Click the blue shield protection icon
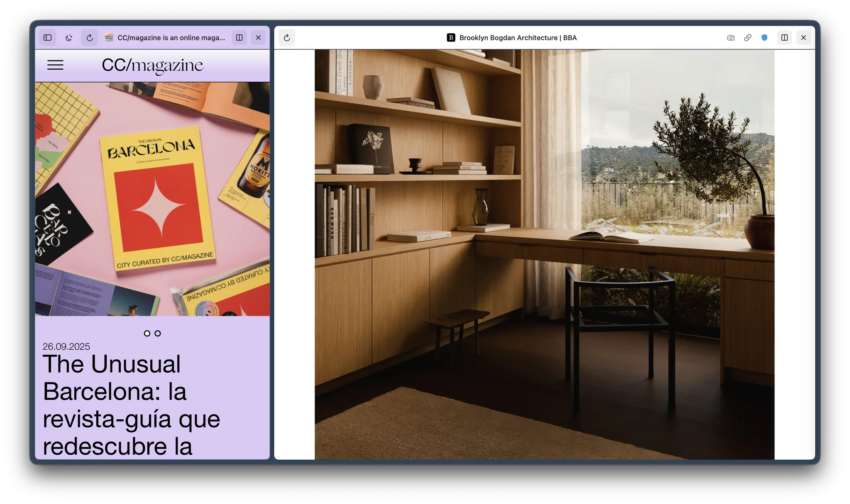Image resolution: width=850 pixels, height=504 pixels. click(765, 38)
